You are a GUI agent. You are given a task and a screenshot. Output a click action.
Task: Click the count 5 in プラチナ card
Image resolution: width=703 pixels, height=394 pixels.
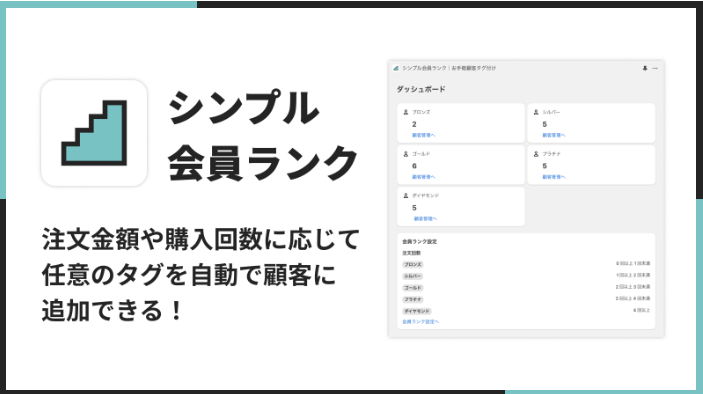[x=545, y=166]
